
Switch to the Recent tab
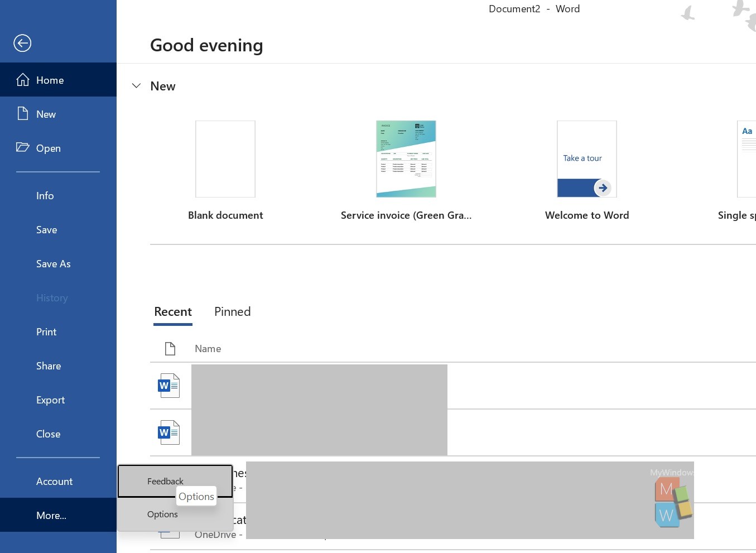pyautogui.click(x=173, y=311)
